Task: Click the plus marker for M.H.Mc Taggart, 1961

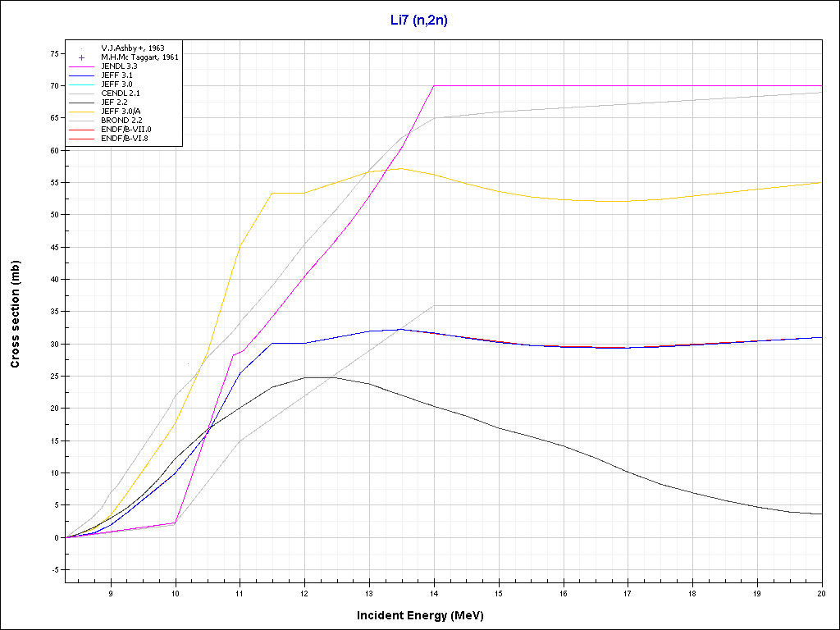Action: [81, 57]
